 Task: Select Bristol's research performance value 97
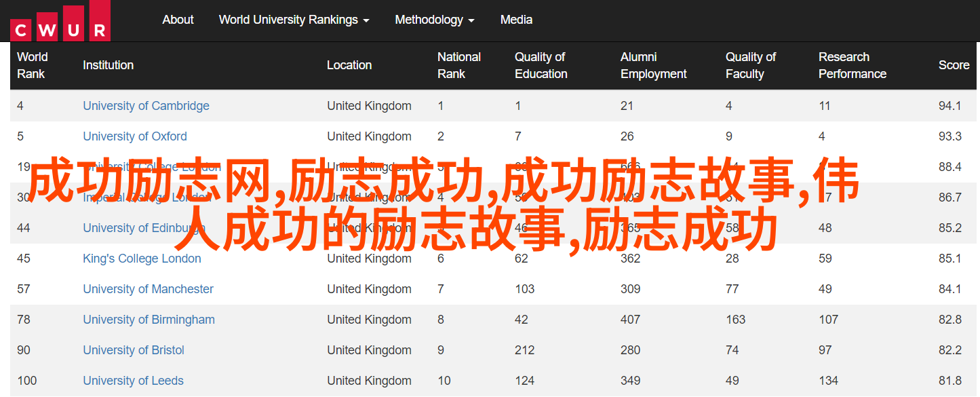[825, 350]
